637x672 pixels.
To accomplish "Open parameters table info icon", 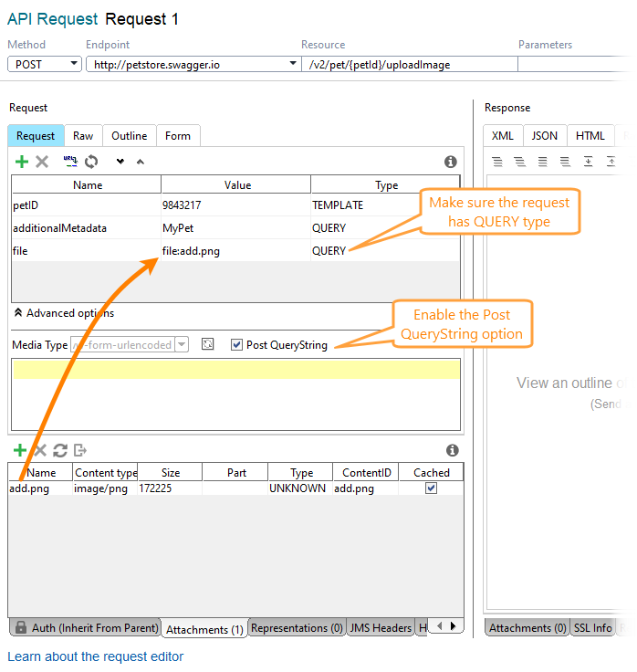I will [450, 162].
